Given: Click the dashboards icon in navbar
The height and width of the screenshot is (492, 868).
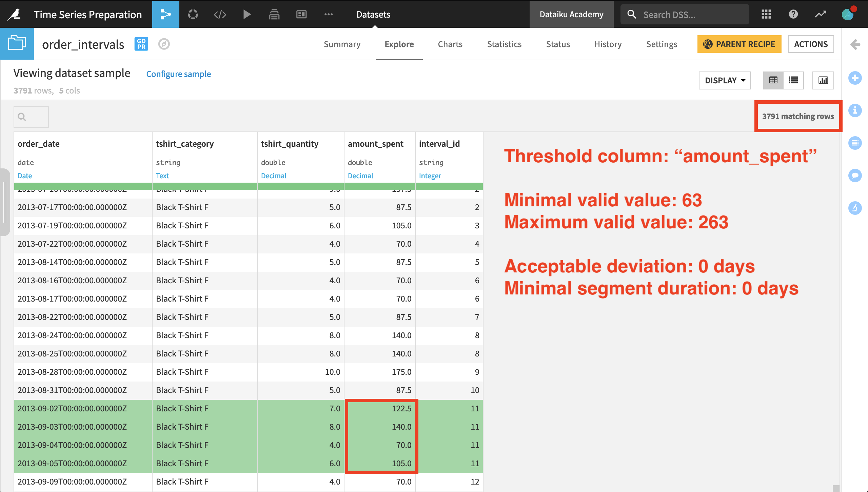Looking at the screenshot, I should (301, 14).
